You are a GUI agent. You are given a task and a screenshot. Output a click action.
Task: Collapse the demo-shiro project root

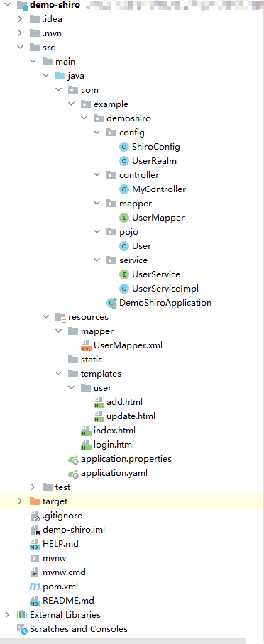[7, 6]
